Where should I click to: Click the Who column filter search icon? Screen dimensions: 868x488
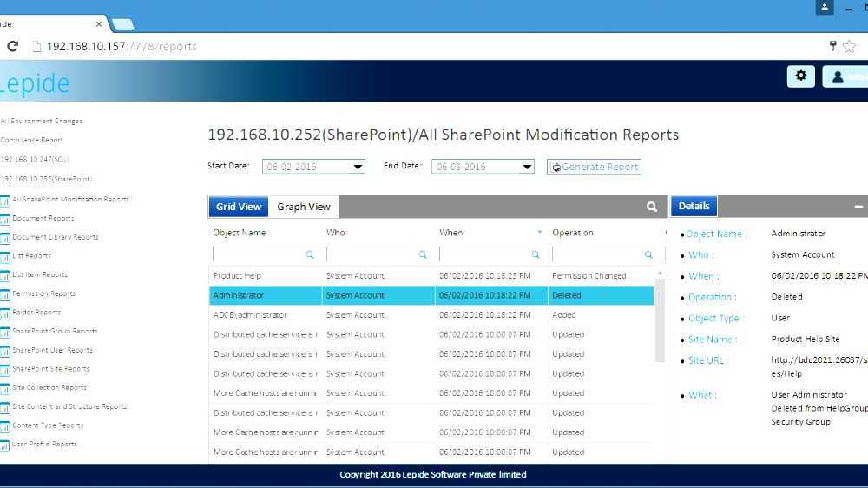coord(423,254)
